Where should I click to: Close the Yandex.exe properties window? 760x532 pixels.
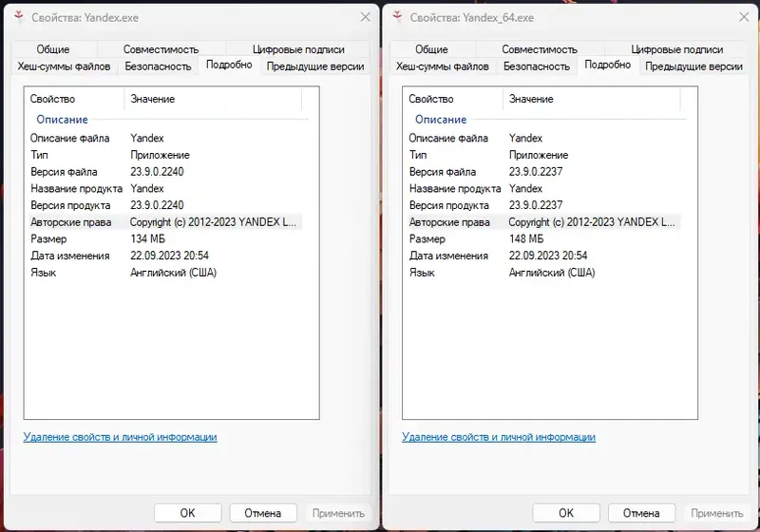[366, 17]
